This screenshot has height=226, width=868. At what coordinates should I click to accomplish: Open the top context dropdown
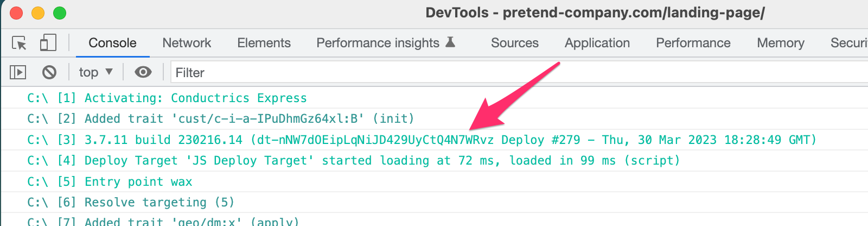click(95, 72)
